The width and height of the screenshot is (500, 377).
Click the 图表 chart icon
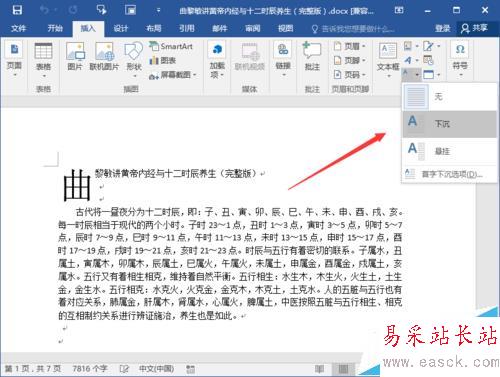(x=163, y=60)
